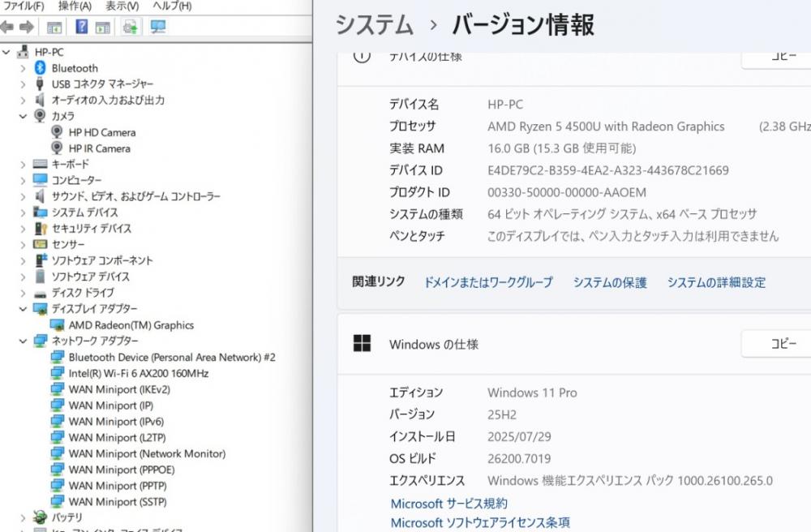Select WAN Miniport (SSTP) entry
Image resolution: width=811 pixels, height=532 pixels.
pyautogui.click(x=118, y=501)
